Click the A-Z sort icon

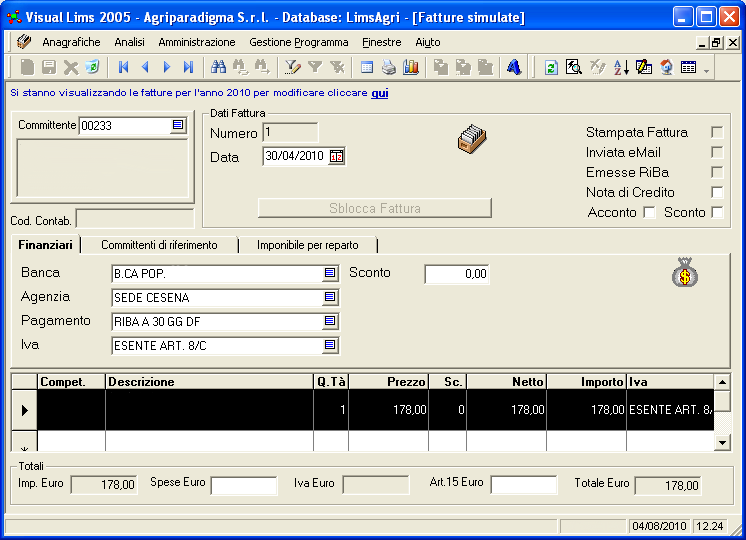coord(621,68)
